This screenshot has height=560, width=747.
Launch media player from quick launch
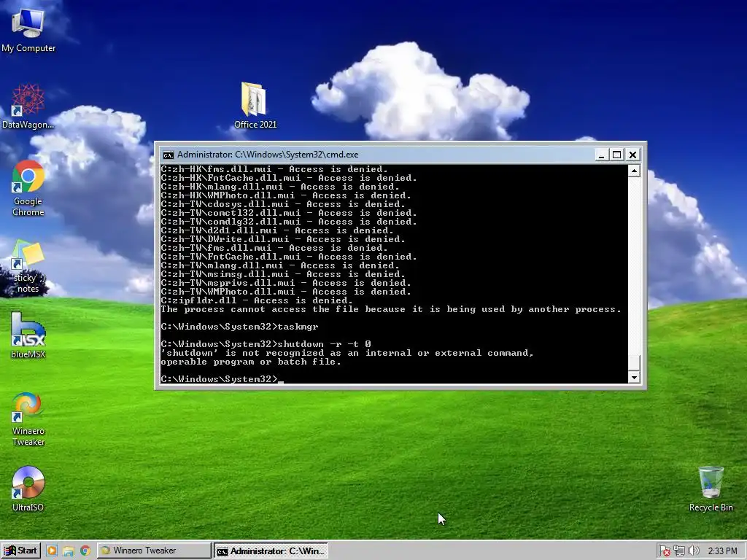[52, 551]
